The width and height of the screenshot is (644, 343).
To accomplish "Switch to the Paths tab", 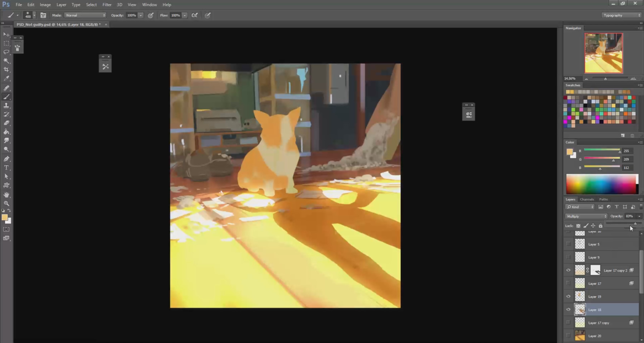I will [x=604, y=199].
